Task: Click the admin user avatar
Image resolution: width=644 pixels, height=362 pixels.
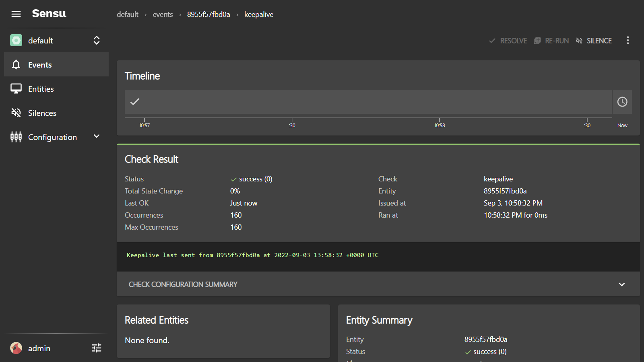Action: pyautogui.click(x=16, y=348)
